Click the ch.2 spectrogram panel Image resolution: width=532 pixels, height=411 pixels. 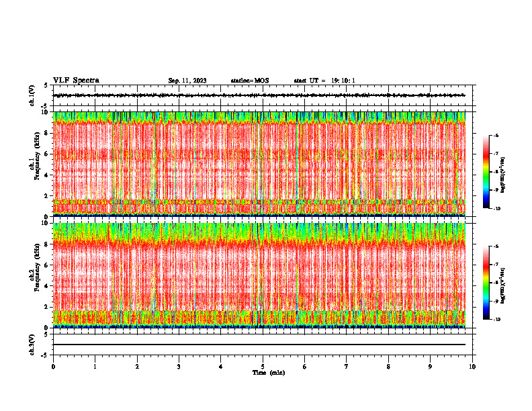(259, 275)
